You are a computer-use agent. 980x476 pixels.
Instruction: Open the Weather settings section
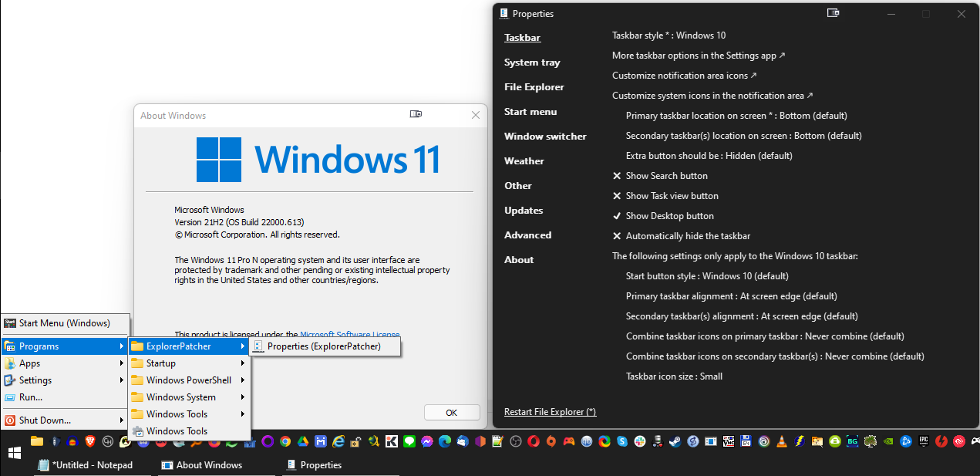(524, 161)
